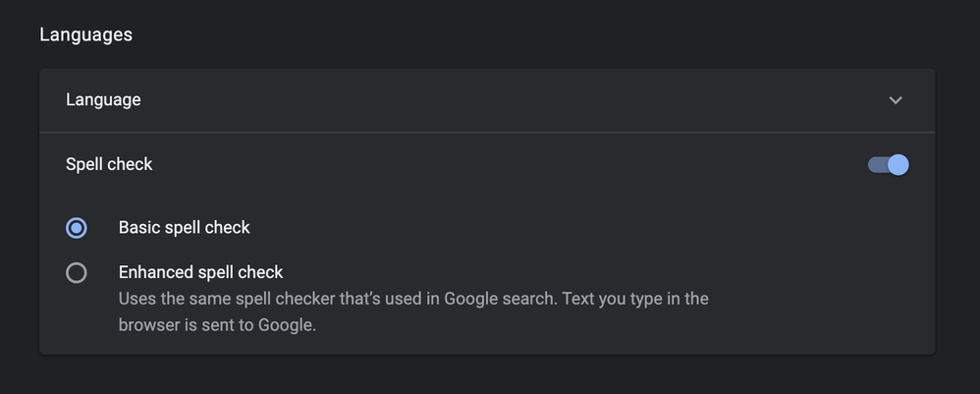The width and height of the screenshot is (980, 394).
Task: Turn off the Spell check toggle
Action: pos(888,164)
